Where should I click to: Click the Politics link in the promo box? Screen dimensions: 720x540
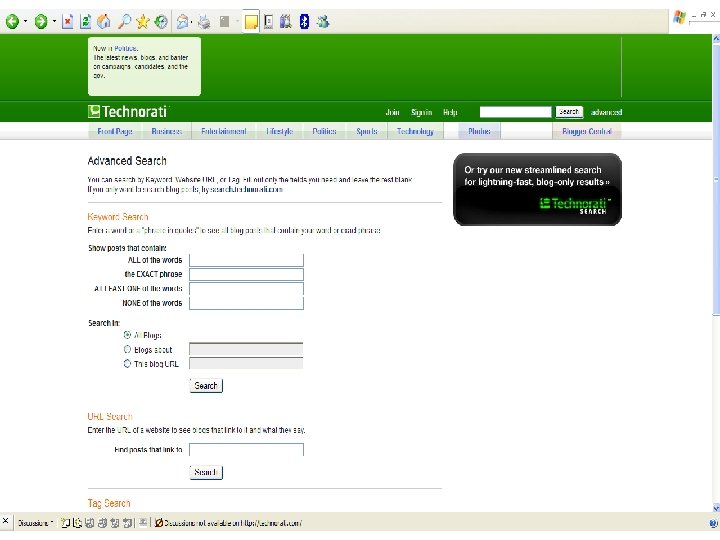(125, 48)
